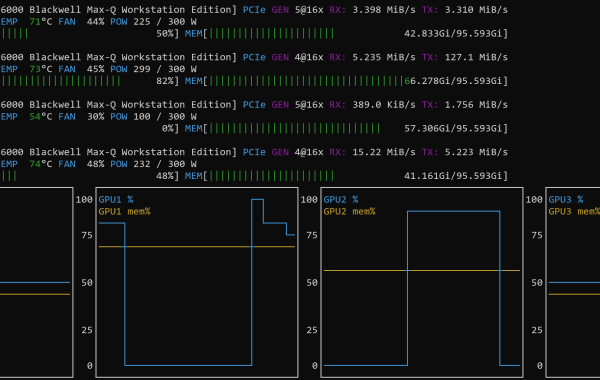Click the RX: 389.0 KiB/s reading

coord(372,104)
